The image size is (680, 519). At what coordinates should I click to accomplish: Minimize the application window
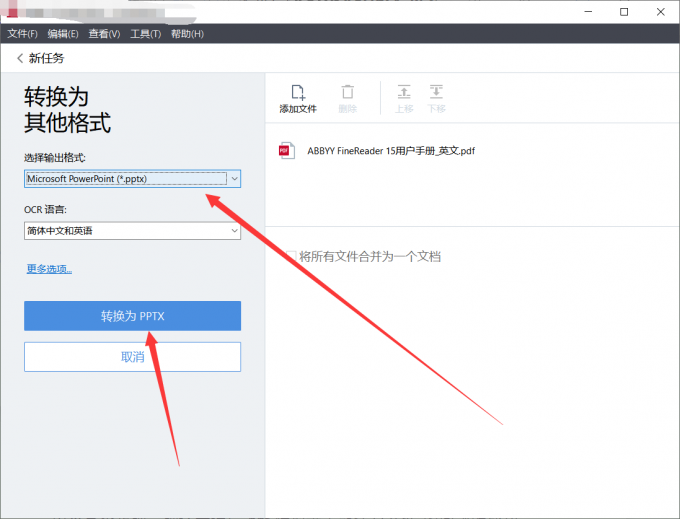tap(588, 12)
